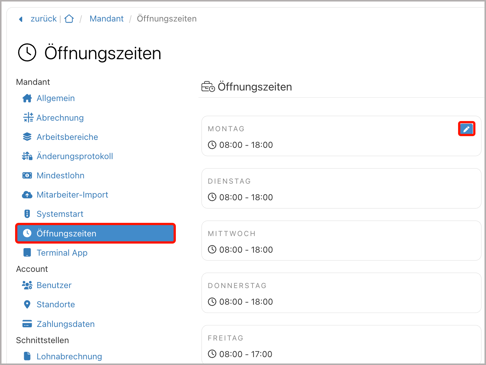Click the DIENSTAG day label
The width and height of the screenshot is (486, 365).
pyautogui.click(x=229, y=181)
